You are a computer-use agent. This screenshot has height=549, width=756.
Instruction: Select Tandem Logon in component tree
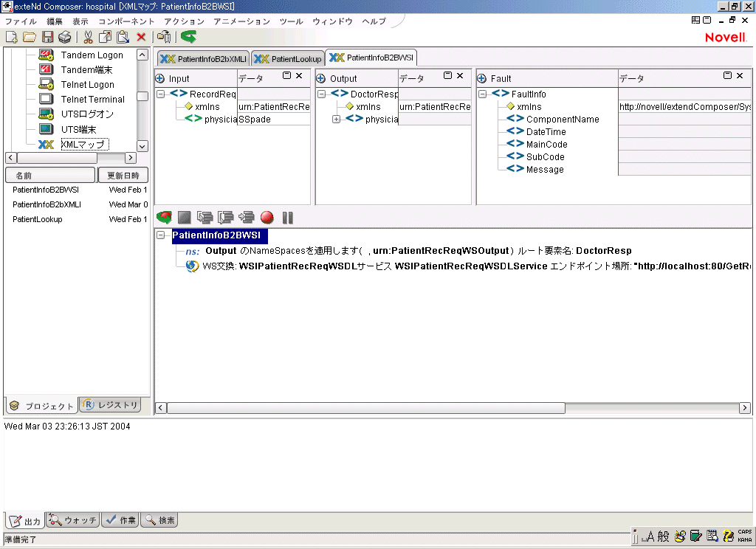pos(92,55)
